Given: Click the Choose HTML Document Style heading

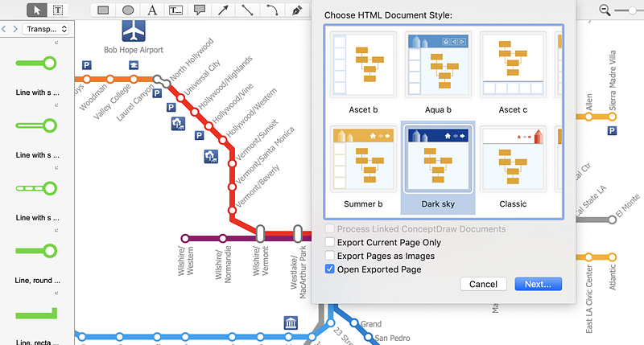Looking at the screenshot, I should 388,15.
